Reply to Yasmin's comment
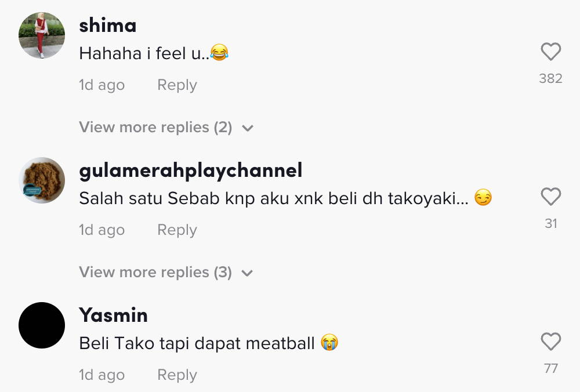This screenshot has height=392, width=580. 177,375
